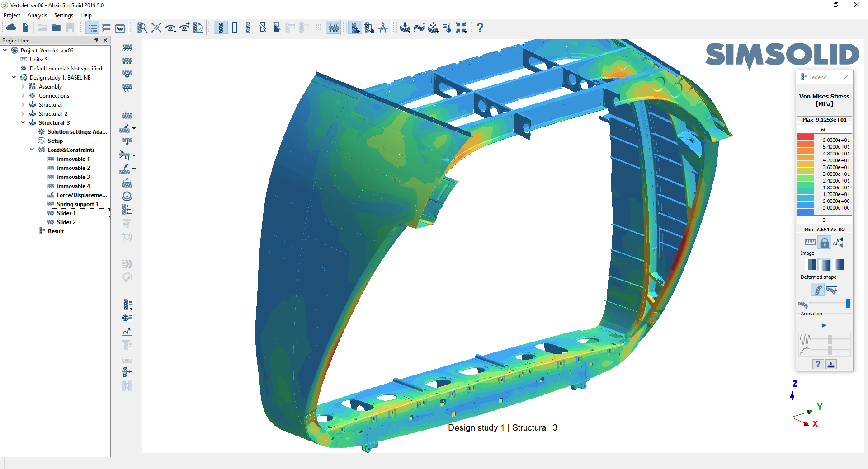
Task: Click the thermal load thermometer icon
Action: [447, 28]
